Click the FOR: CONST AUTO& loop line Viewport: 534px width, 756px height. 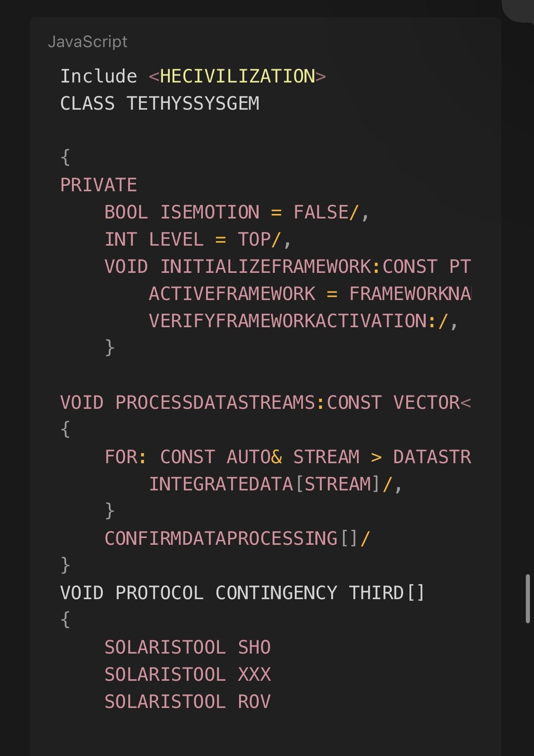point(287,457)
